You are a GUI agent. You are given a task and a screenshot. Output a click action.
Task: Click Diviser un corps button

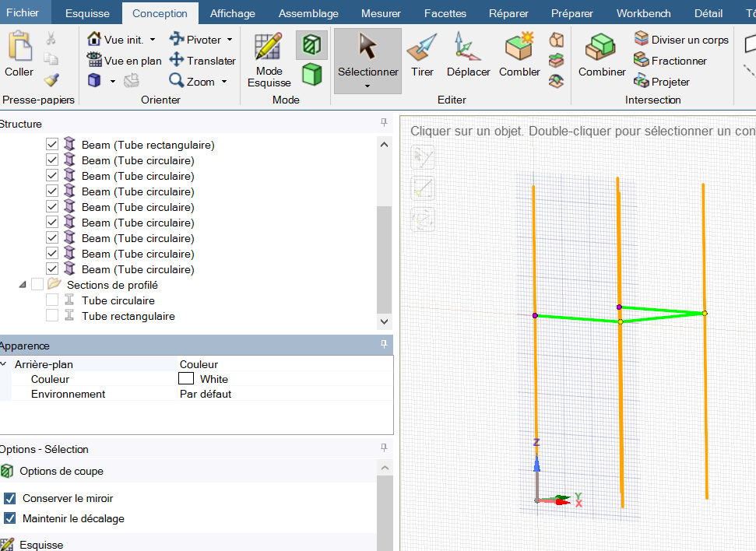681,40
